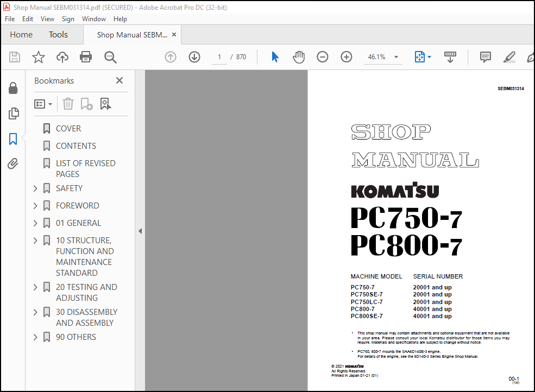Click the Save file icon
The width and height of the screenshot is (535, 392).
click(15, 57)
